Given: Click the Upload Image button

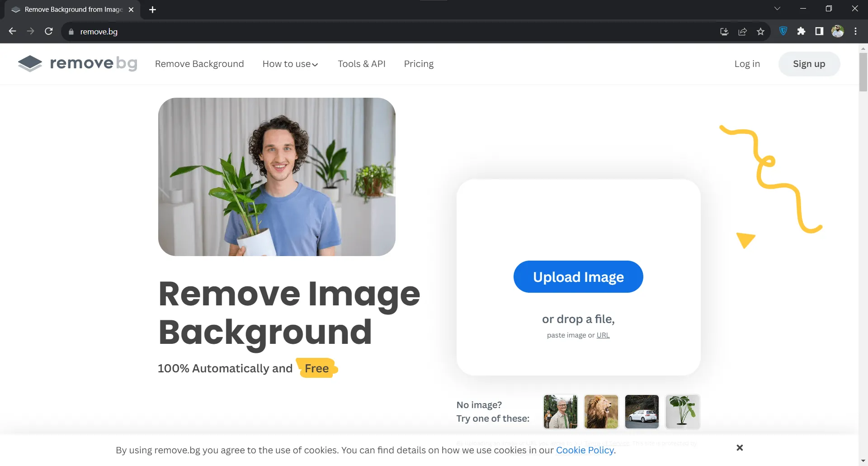Looking at the screenshot, I should click(578, 276).
